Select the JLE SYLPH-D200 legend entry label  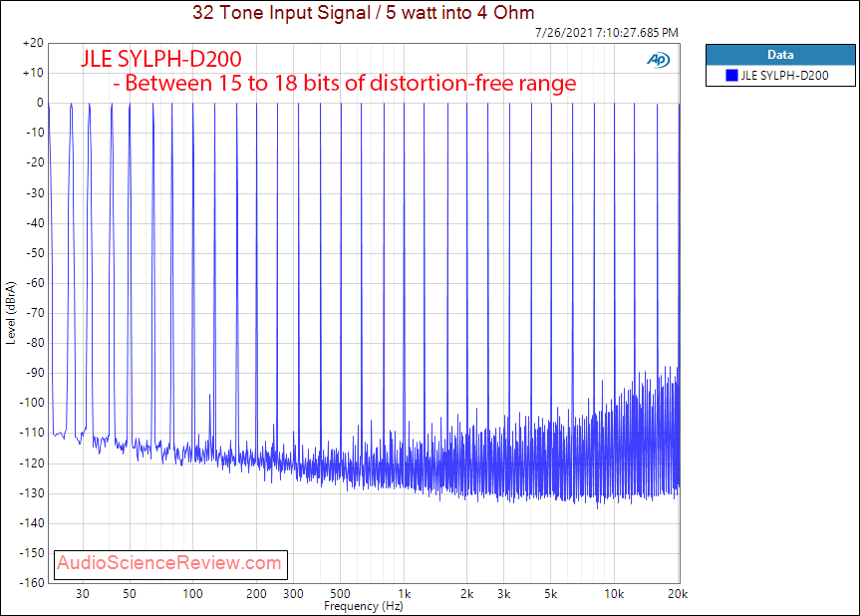pos(784,75)
